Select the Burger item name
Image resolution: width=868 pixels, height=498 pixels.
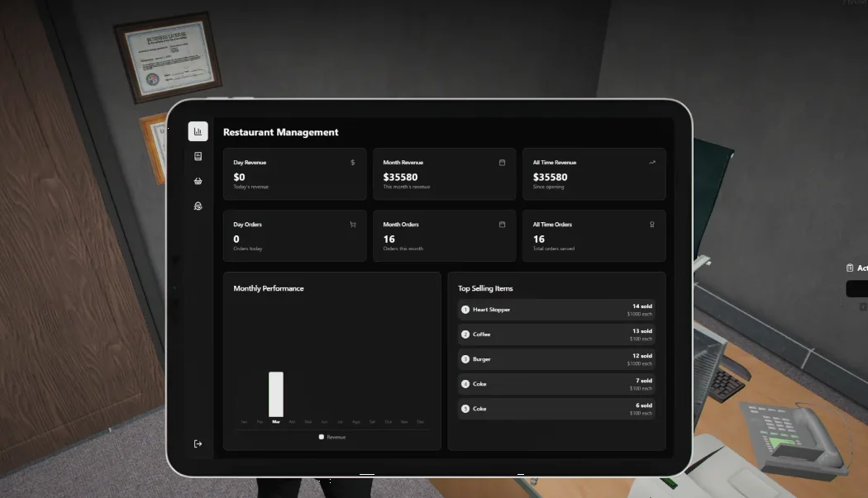click(x=482, y=359)
